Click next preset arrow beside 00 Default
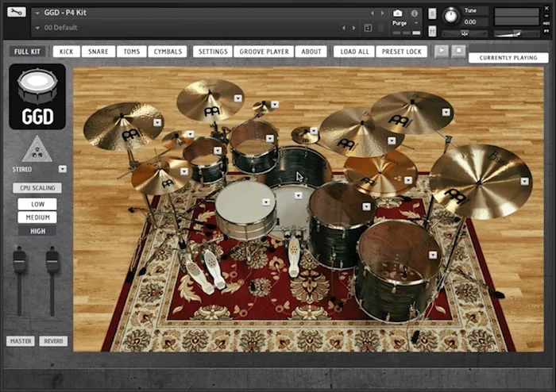 [x=353, y=28]
